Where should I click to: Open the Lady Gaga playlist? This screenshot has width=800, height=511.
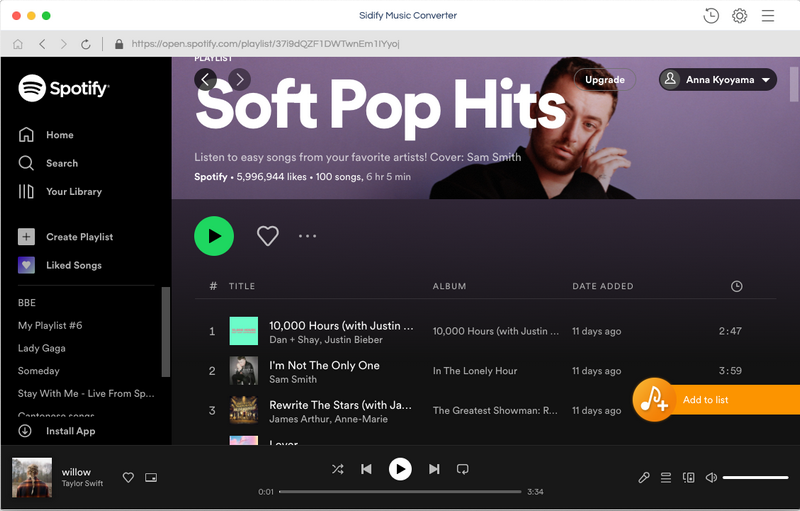(41, 348)
